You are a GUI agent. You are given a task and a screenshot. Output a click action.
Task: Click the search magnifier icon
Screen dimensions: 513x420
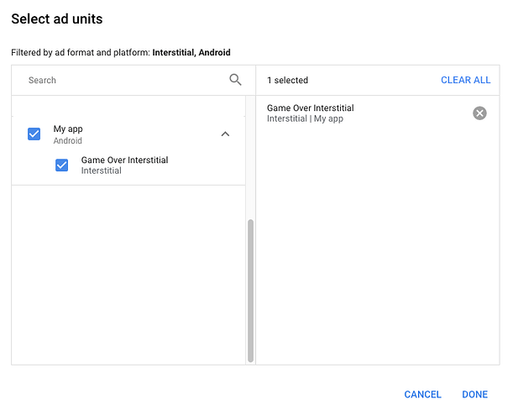click(235, 80)
